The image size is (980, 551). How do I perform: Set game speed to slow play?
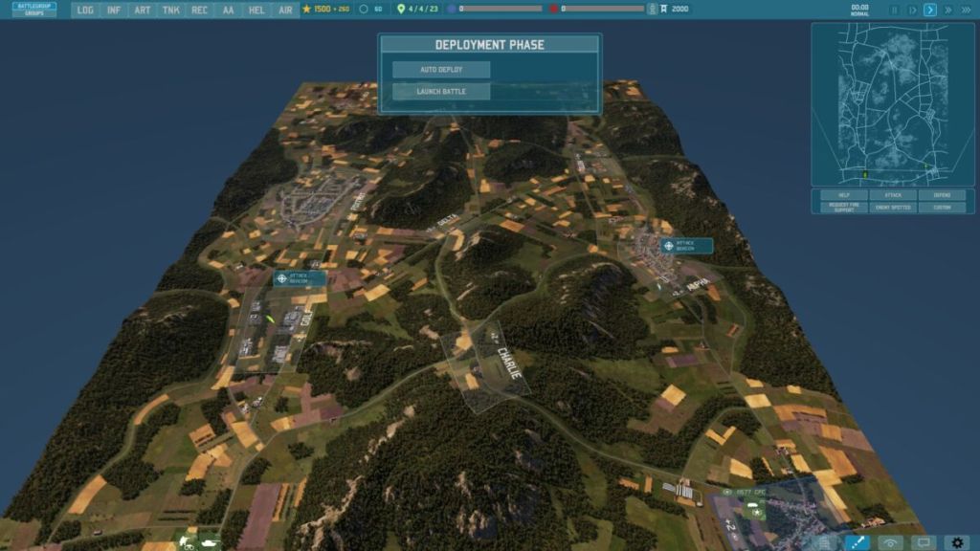tap(912, 10)
